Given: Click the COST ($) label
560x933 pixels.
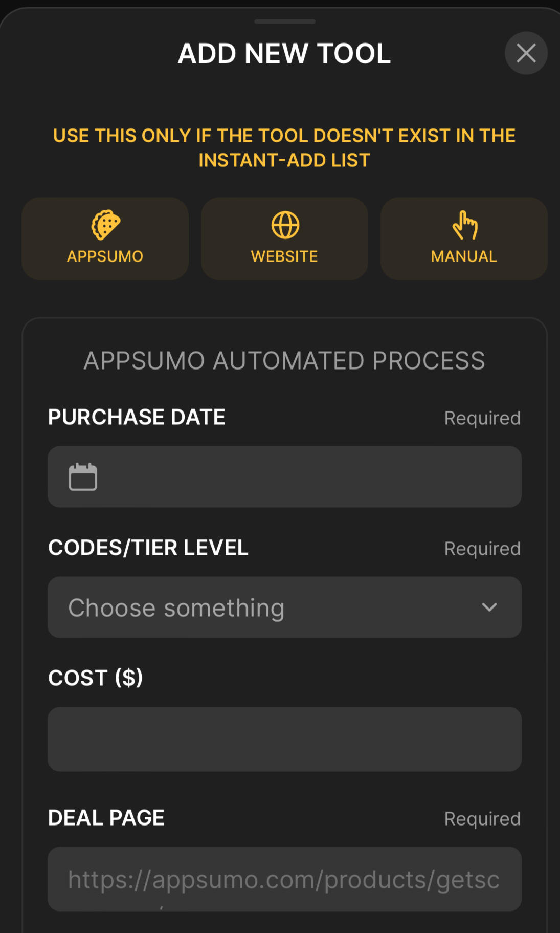Looking at the screenshot, I should pos(96,678).
